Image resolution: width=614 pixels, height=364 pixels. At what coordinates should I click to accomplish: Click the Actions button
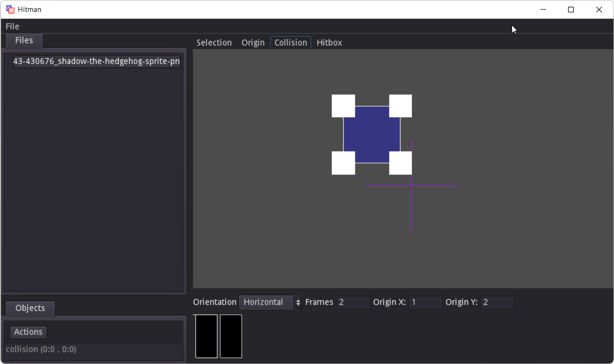tap(28, 332)
